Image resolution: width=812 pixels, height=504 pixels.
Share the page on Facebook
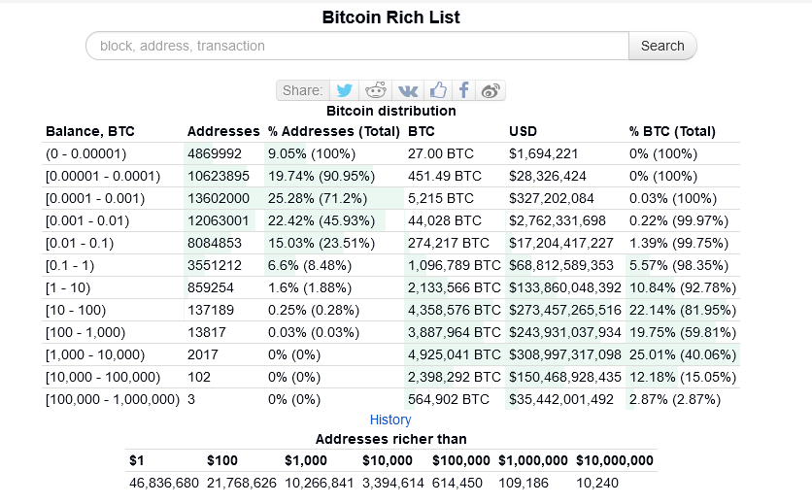pos(465,90)
